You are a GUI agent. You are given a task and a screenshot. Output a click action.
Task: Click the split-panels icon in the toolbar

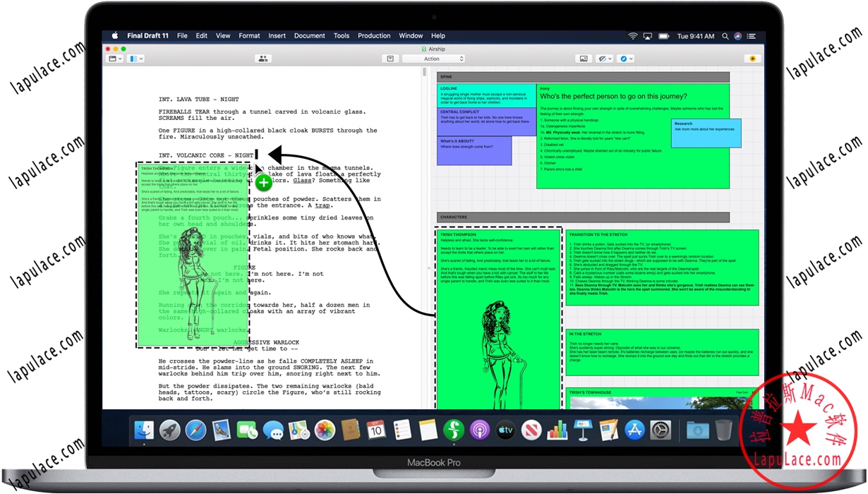click(134, 58)
